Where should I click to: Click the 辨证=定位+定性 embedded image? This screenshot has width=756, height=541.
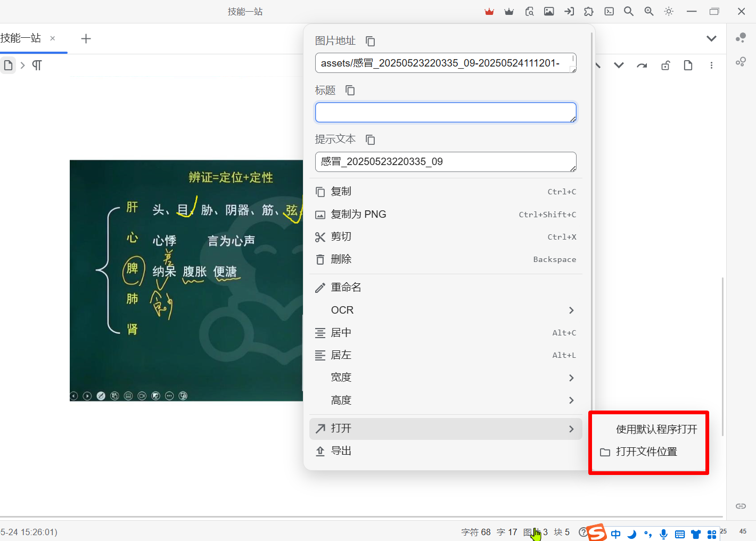pos(186,281)
